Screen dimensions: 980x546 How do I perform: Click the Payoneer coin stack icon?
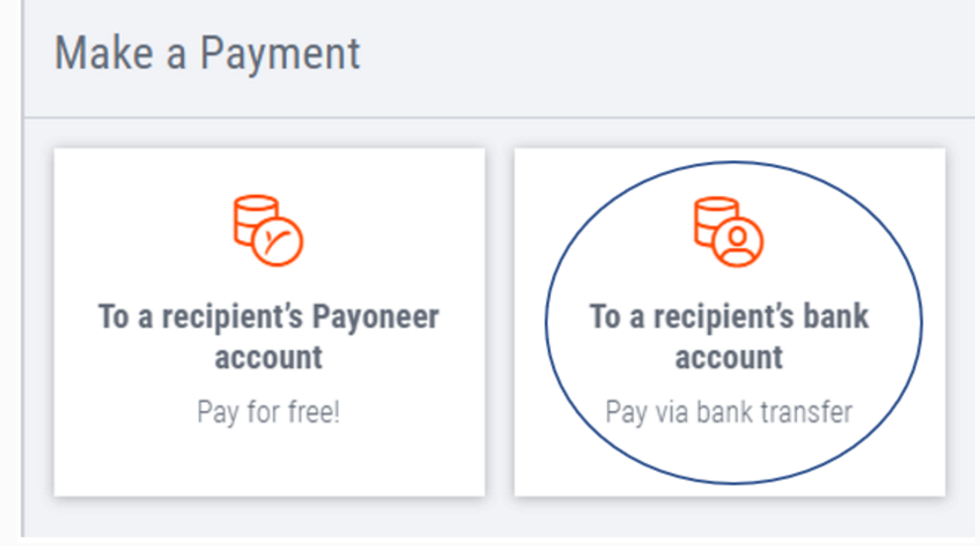(x=269, y=230)
